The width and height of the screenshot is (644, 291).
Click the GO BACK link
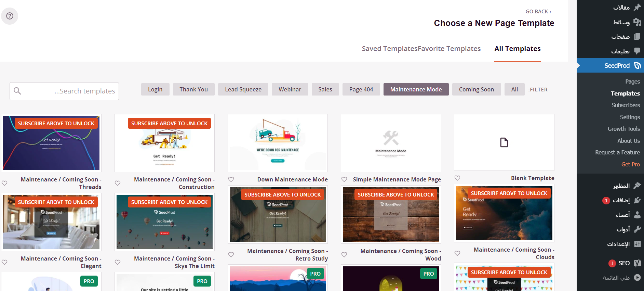tap(540, 12)
